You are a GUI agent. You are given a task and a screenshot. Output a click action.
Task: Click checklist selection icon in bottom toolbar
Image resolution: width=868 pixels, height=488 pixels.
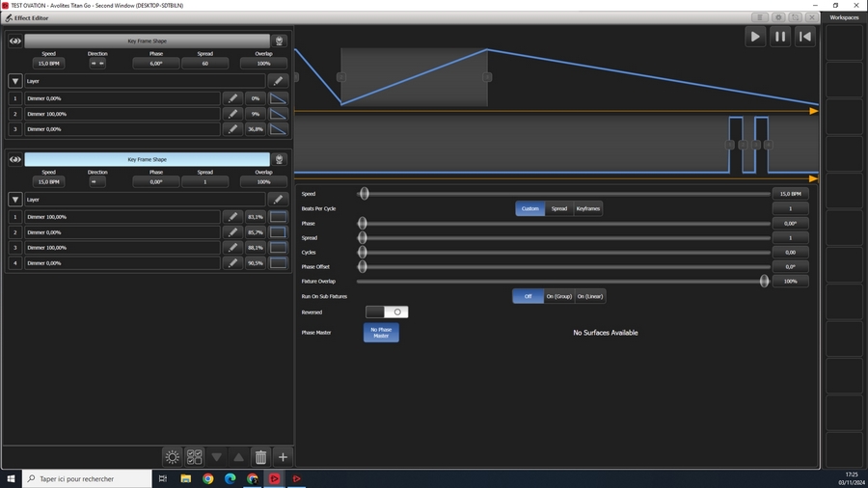pos(194,457)
